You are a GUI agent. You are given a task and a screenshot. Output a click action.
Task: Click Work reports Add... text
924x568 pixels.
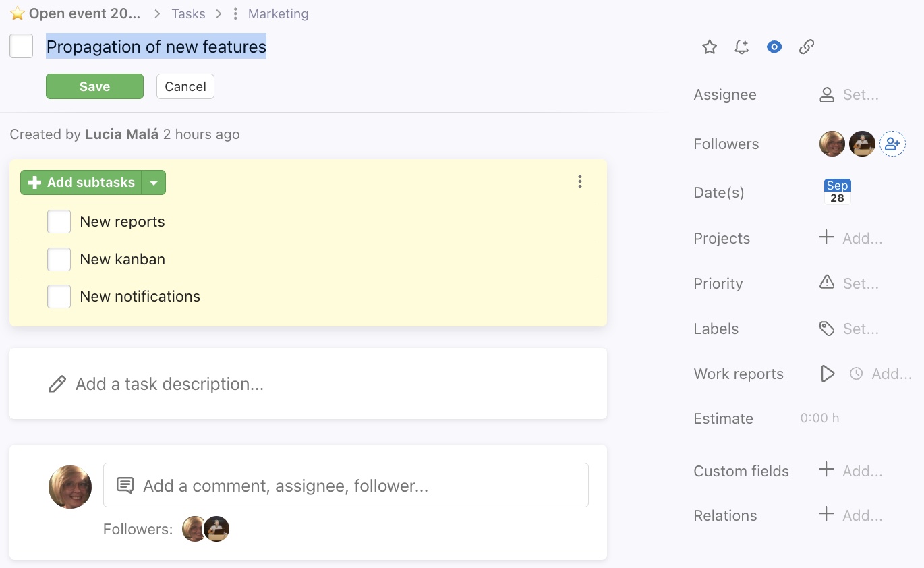click(892, 374)
